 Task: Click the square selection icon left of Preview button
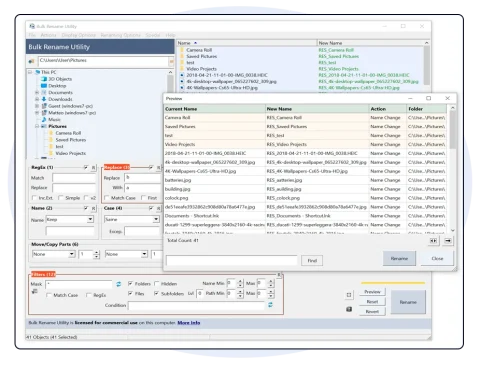pos(349,295)
